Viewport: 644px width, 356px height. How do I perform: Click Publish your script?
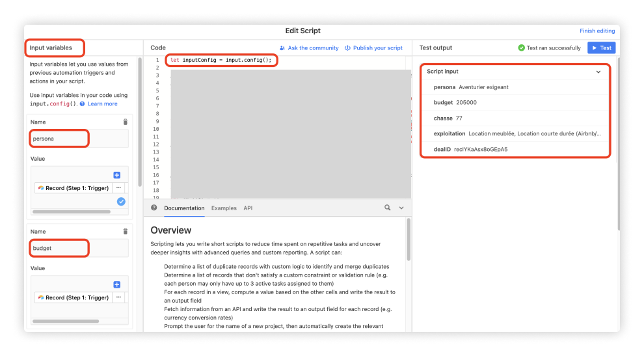point(373,48)
